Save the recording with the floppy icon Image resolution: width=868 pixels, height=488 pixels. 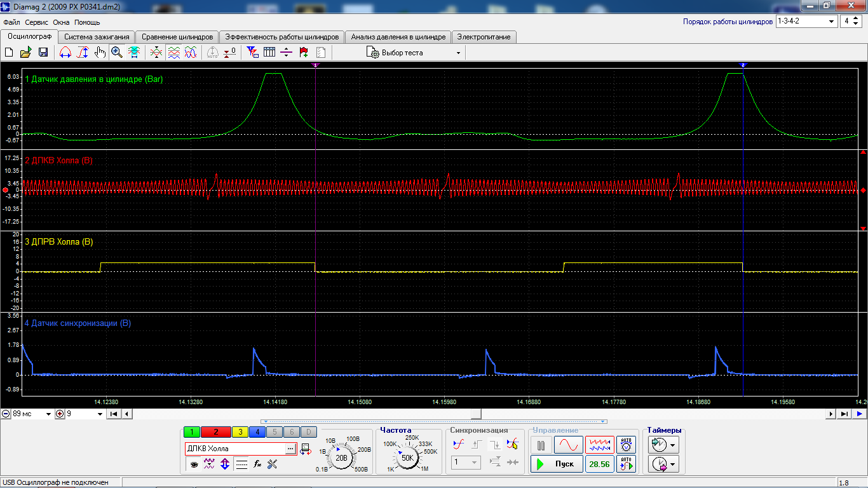click(43, 53)
